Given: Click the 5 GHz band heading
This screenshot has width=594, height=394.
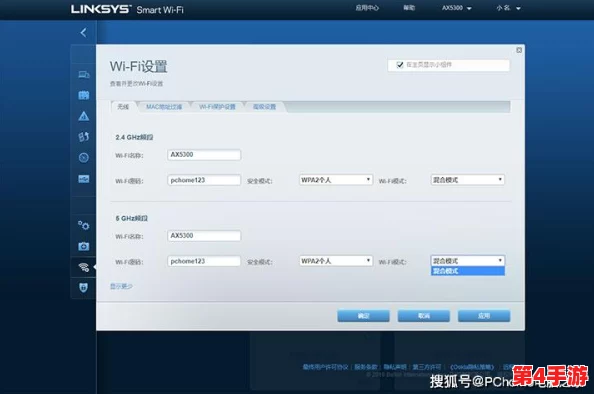Looking at the screenshot, I should (x=131, y=218).
